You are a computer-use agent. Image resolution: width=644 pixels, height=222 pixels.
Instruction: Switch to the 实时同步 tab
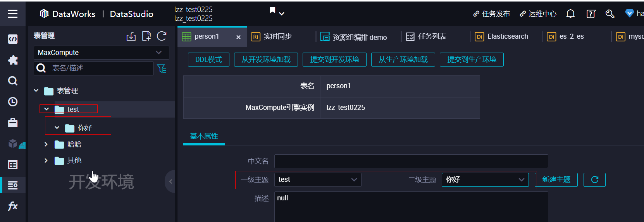point(272,36)
